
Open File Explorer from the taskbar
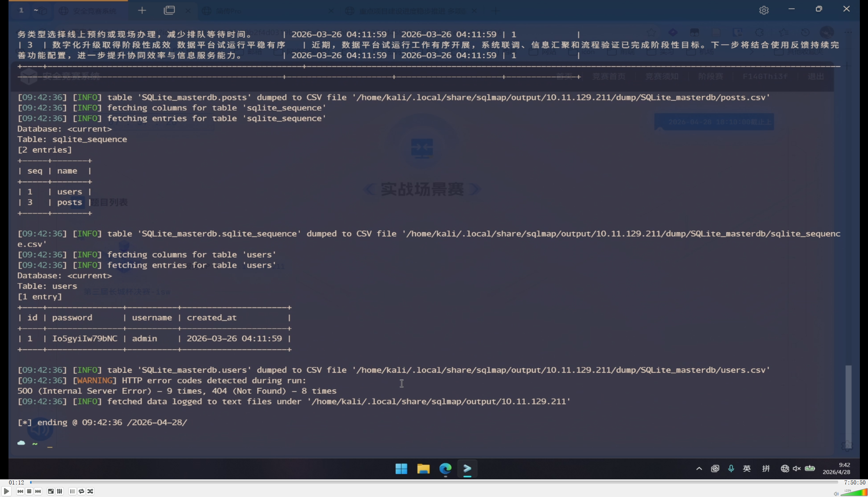[x=423, y=468]
